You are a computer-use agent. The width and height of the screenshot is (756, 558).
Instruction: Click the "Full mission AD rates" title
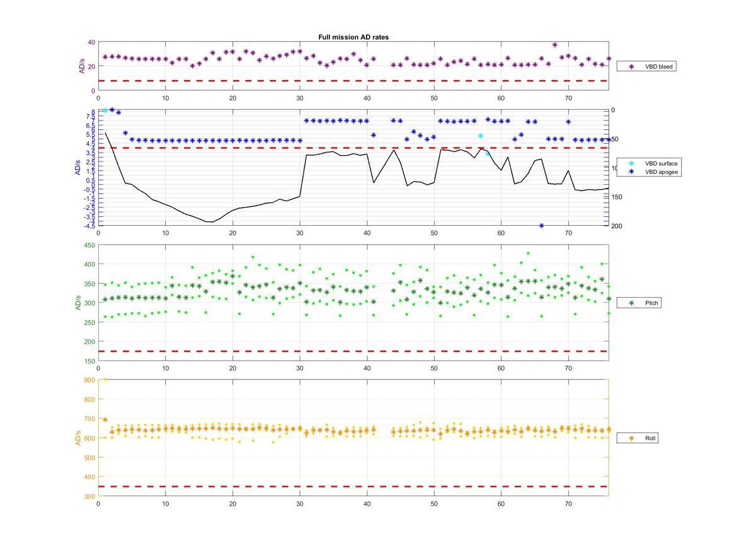coord(353,37)
